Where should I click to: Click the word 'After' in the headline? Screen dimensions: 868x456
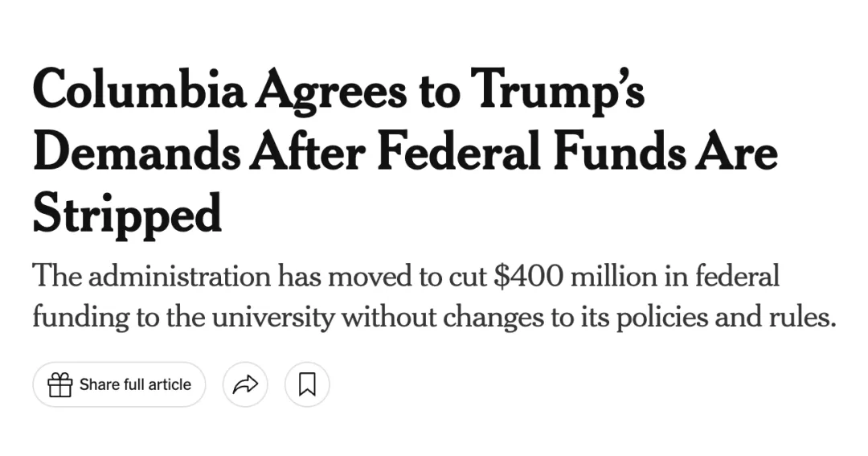pyautogui.click(x=307, y=150)
